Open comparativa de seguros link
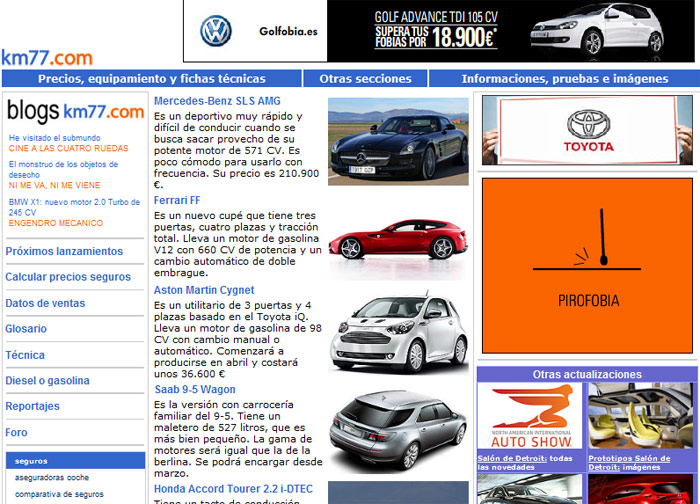 pos(59,494)
